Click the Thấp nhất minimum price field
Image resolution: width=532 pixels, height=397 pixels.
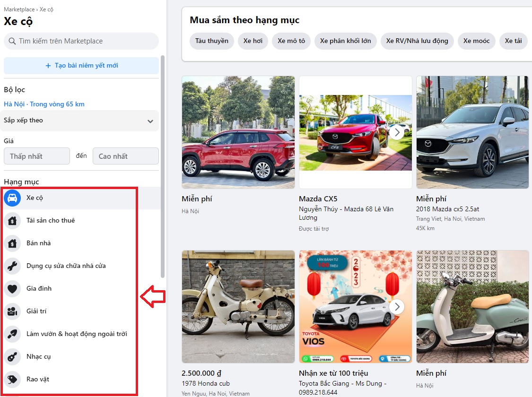[36, 156]
